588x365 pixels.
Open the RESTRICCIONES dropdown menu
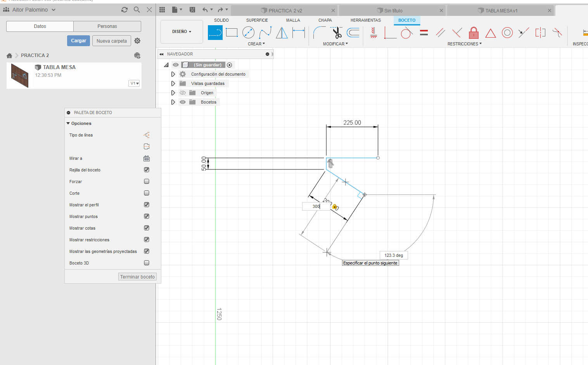(465, 44)
